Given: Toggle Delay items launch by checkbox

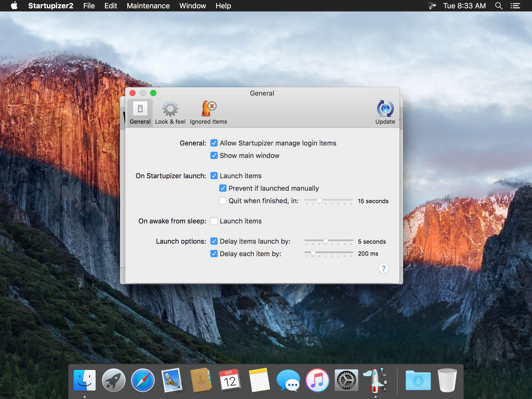Looking at the screenshot, I should point(214,241).
